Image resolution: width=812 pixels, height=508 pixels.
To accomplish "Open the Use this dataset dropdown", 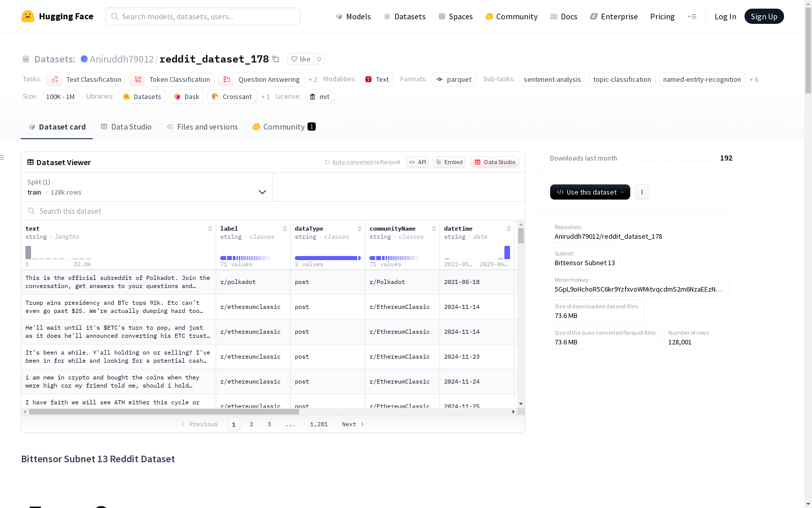I will coord(590,192).
